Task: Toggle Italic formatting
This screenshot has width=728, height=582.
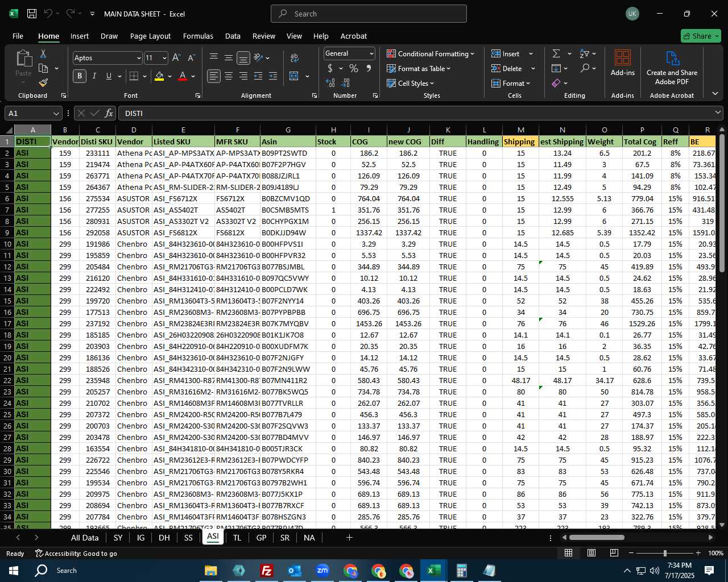Action: [94, 76]
